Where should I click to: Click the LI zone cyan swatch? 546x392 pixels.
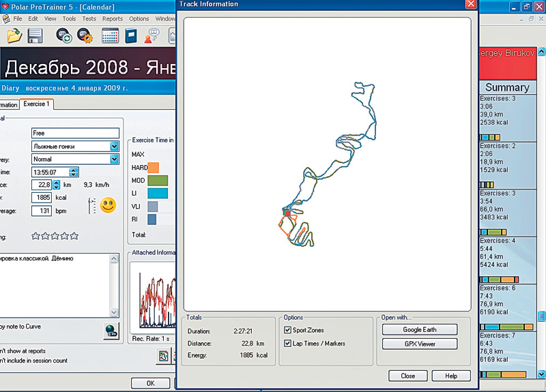[158, 194]
